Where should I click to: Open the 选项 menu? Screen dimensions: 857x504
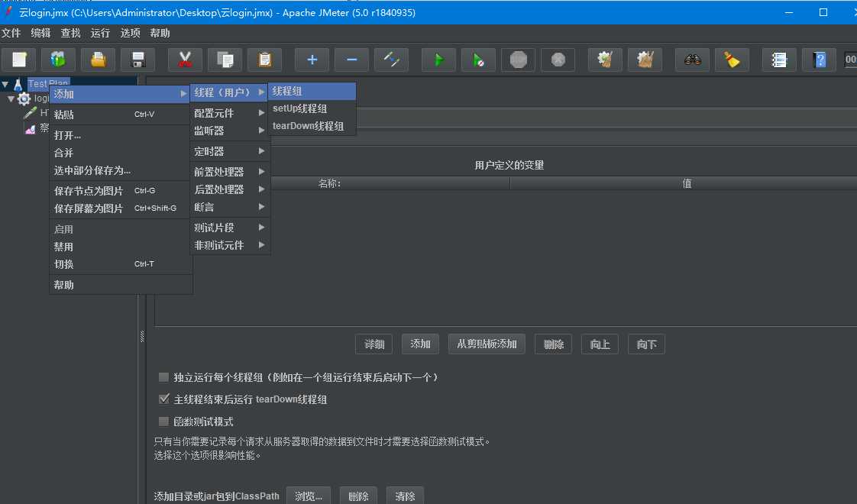pyautogui.click(x=130, y=34)
